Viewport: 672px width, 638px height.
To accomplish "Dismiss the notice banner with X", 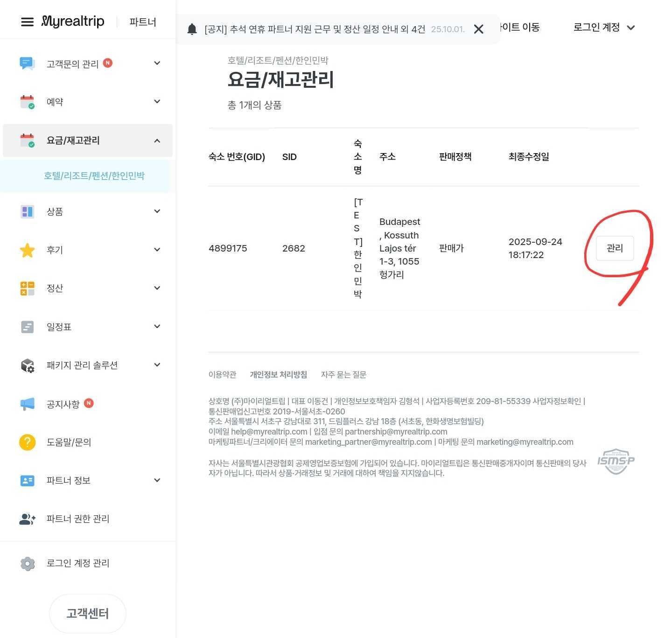I will coord(478,29).
